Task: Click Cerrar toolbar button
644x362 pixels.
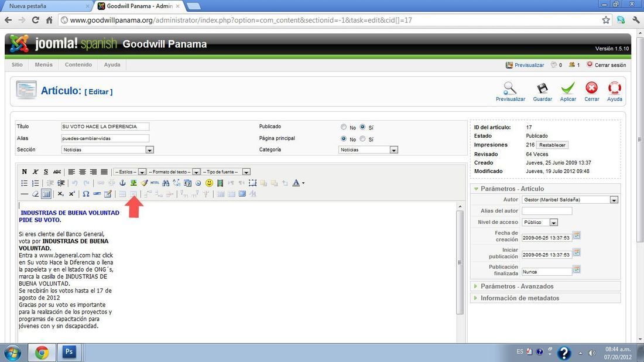Action: click(592, 91)
